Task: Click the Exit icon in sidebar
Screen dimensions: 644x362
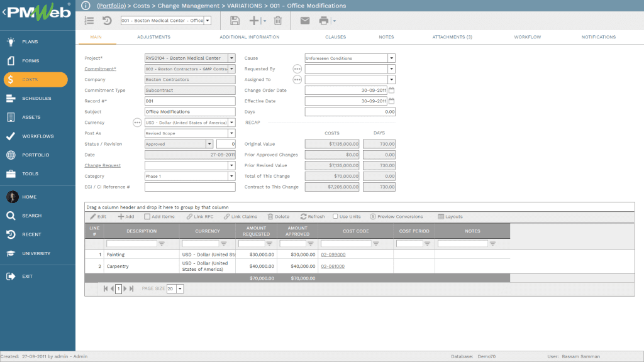Action: [11, 277]
